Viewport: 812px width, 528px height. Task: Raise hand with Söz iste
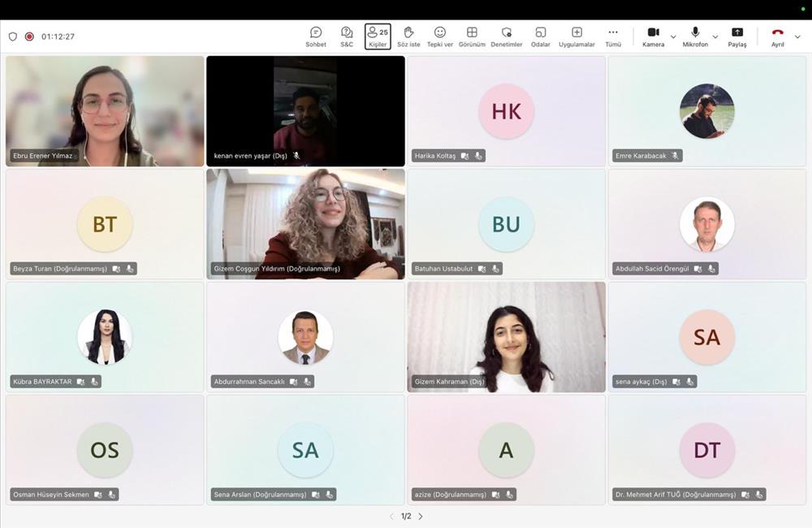tap(408, 37)
